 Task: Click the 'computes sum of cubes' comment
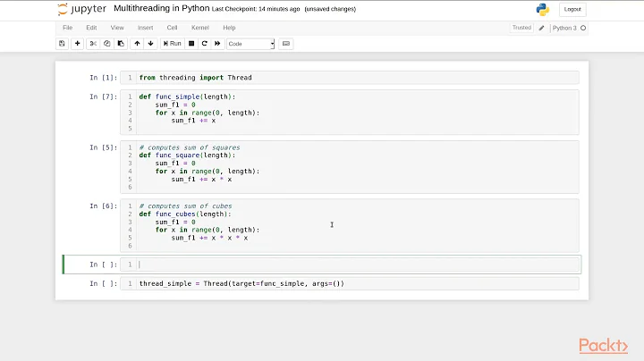coord(185,206)
